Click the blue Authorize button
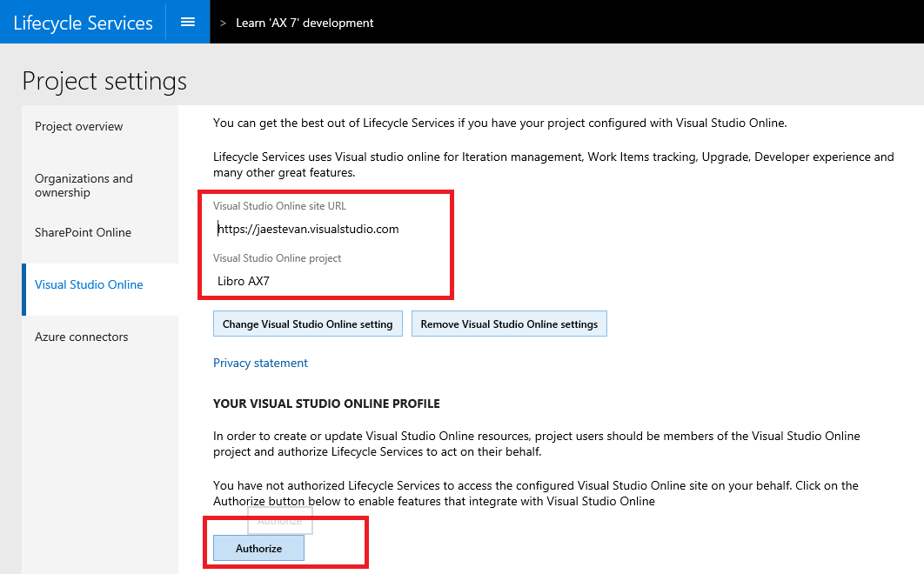This screenshot has width=924, height=574. click(x=258, y=549)
